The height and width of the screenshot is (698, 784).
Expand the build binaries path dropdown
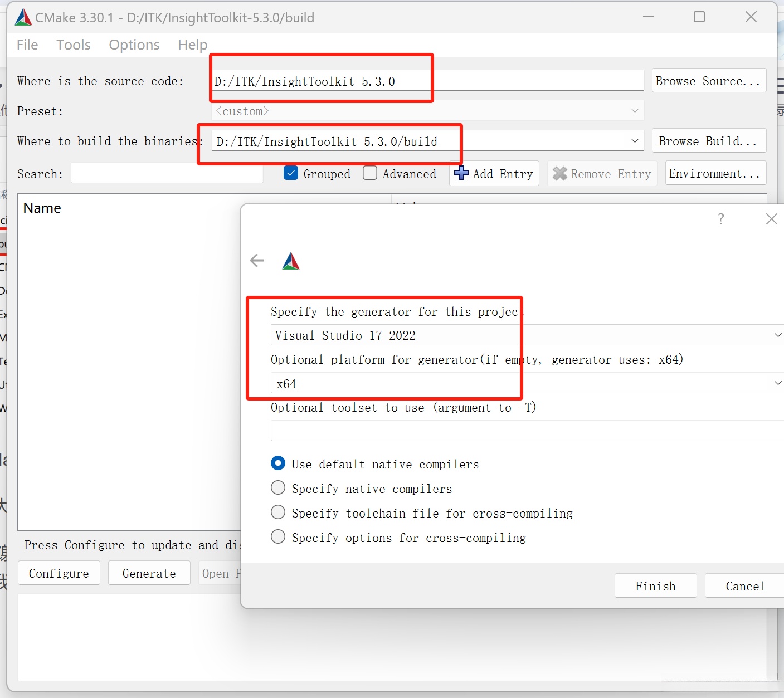click(x=635, y=141)
